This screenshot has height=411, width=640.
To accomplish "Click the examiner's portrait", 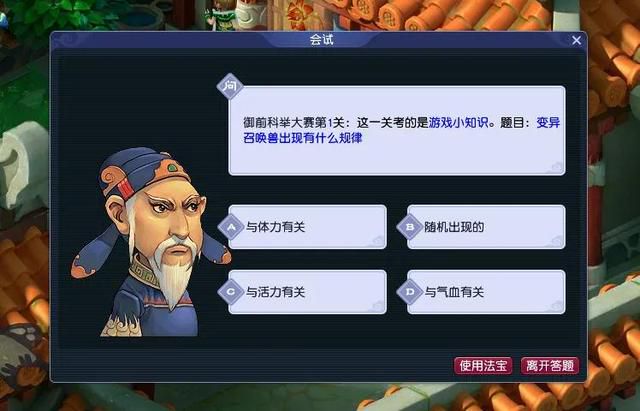I will 150,242.
